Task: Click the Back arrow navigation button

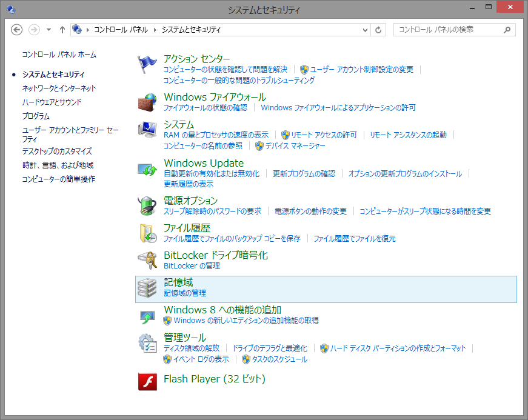Action: (x=16, y=30)
